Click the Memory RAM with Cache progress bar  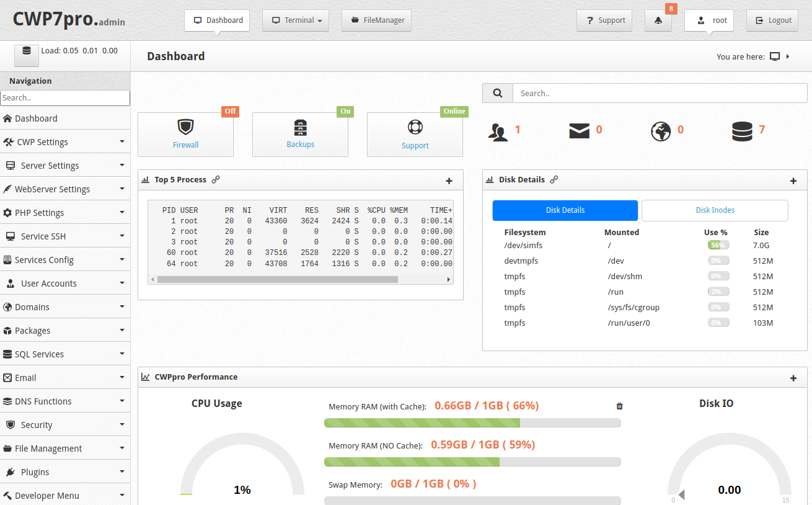[472, 423]
